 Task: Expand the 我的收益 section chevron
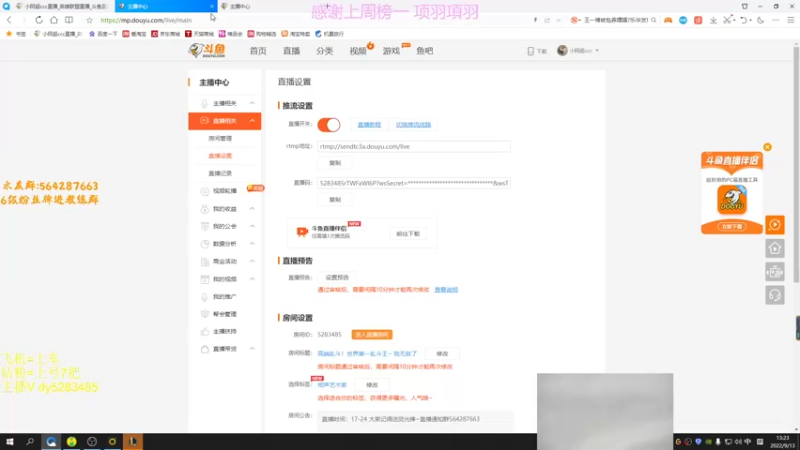coord(252,209)
